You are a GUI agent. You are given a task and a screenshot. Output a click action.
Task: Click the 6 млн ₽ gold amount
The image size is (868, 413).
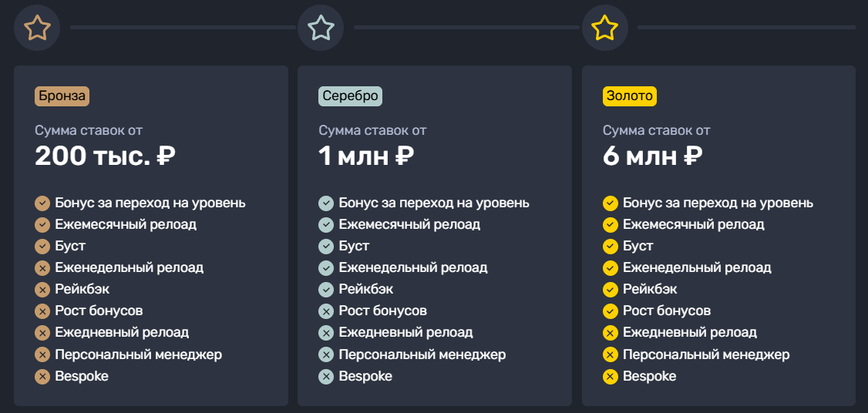[653, 156]
